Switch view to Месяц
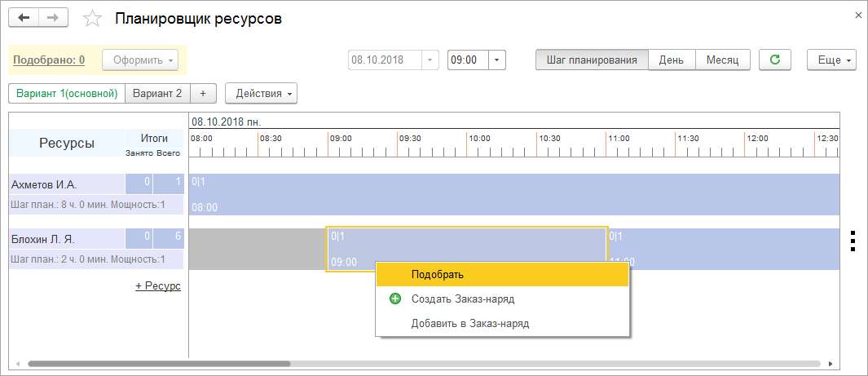The width and height of the screenshot is (868, 376). 722,60
